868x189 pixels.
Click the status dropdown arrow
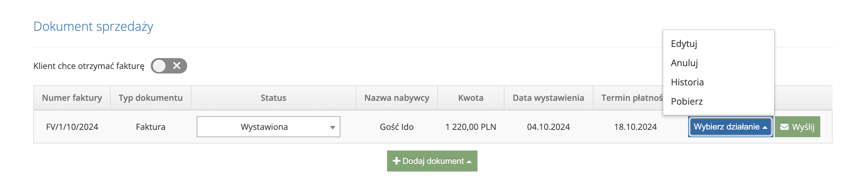point(333,127)
